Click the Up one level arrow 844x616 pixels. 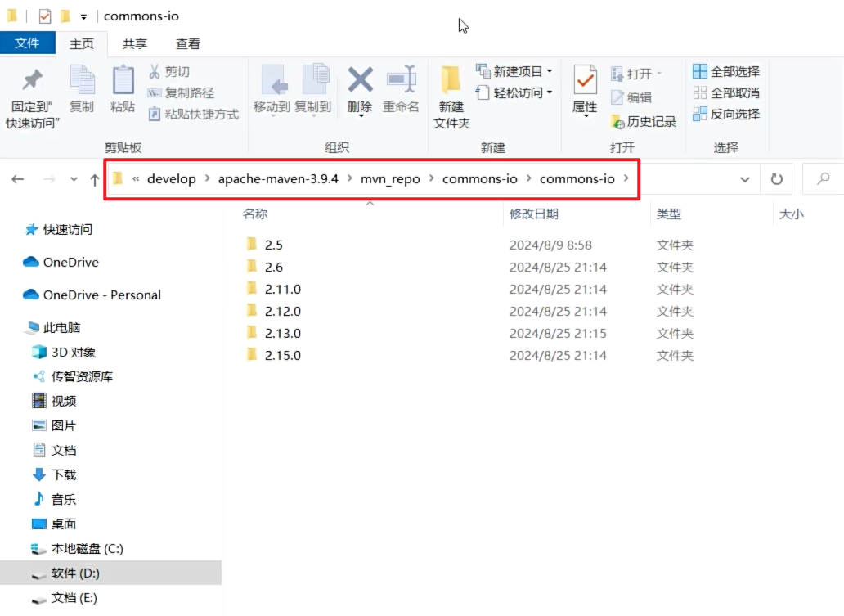click(x=95, y=179)
